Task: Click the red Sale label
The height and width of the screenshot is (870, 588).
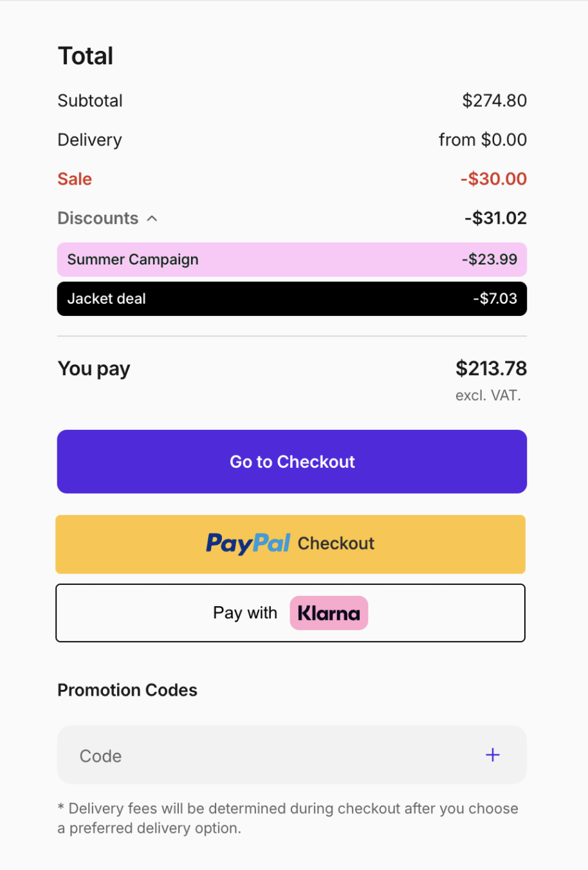Action: click(75, 179)
